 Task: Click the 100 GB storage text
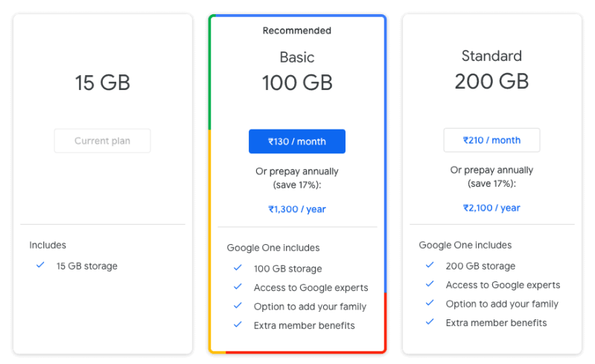287,269
